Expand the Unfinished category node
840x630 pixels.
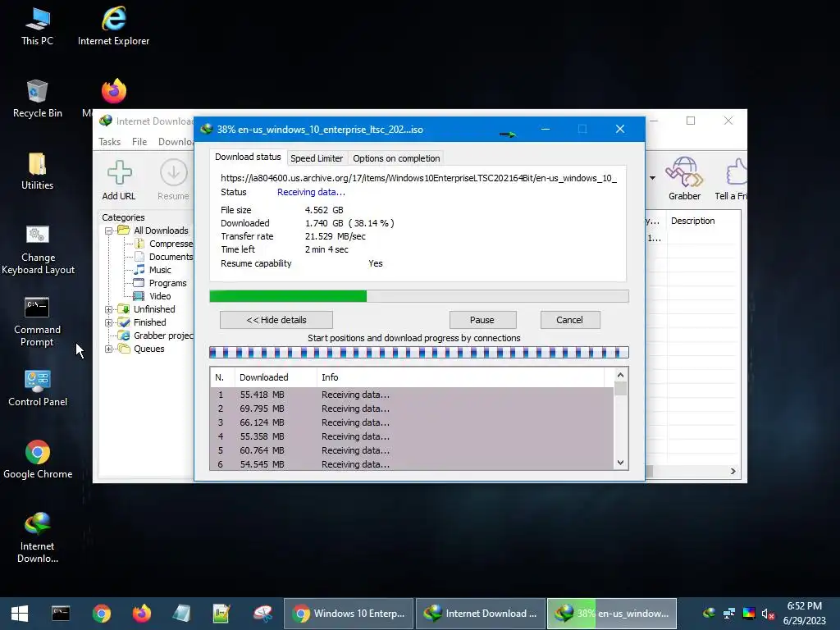pos(109,309)
